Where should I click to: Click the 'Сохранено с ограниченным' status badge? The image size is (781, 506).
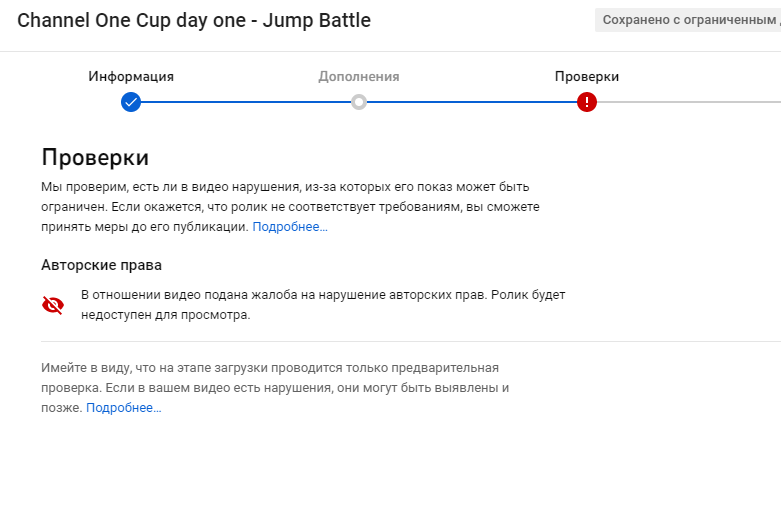tap(688, 20)
